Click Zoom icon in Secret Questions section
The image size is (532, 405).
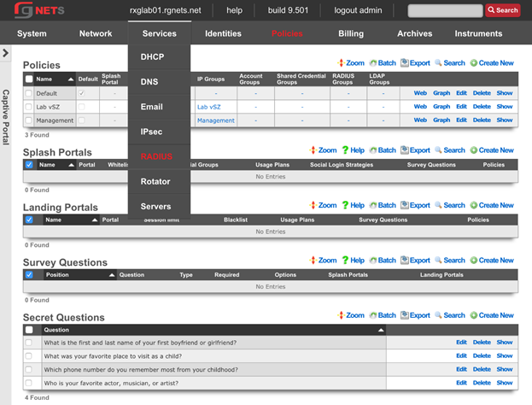coord(342,315)
